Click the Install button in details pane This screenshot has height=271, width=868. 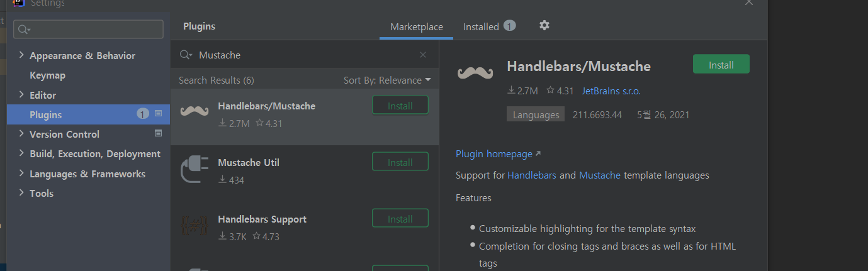(721, 65)
